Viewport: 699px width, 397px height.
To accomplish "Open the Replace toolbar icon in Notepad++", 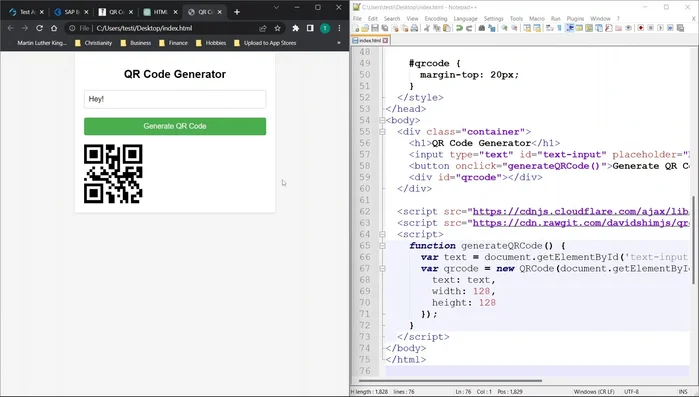I will 492,28.
